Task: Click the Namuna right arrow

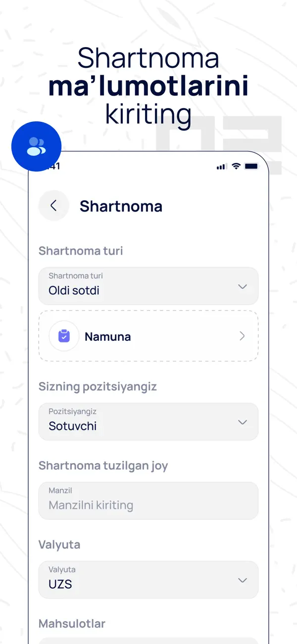Action: (242, 336)
